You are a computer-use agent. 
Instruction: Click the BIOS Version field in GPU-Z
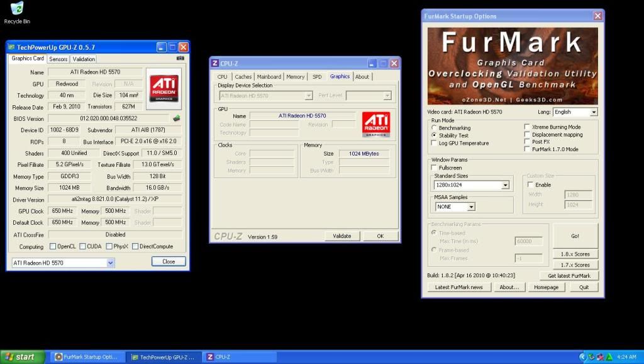pyautogui.click(x=108, y=118)
